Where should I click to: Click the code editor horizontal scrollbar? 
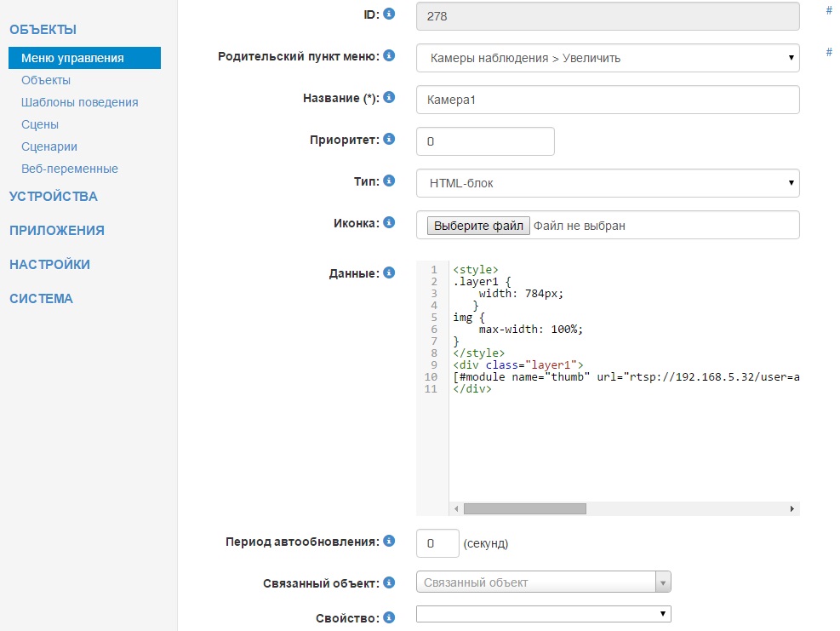pyautogui.click(x=524, y=508)
